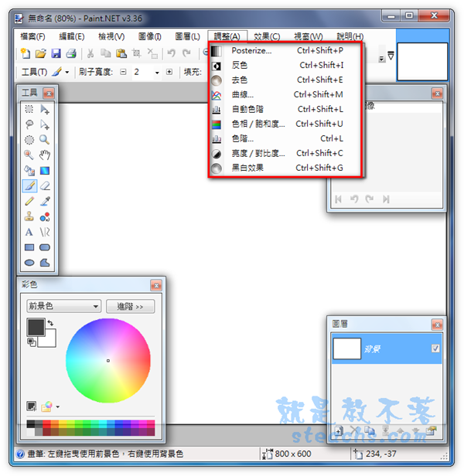Screen dimensions: 464x476
Task: Reset colors to black and white icon
Action: (x=31, y=342)
